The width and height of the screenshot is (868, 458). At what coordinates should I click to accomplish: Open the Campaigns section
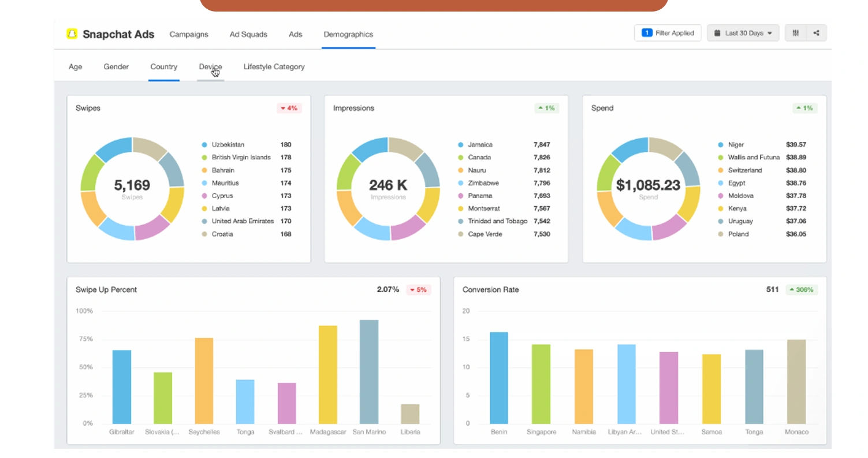pyautogui.click(x=189, y=34)
